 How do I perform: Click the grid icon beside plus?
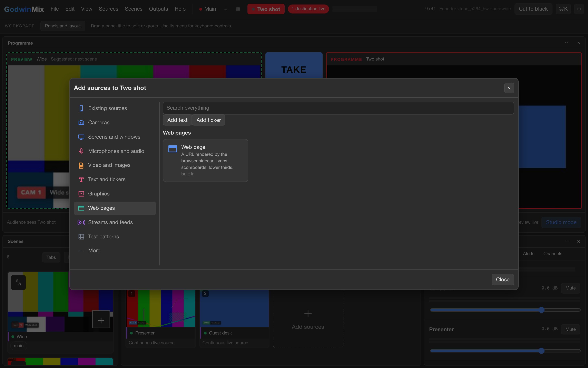click(x=238, y=9)
